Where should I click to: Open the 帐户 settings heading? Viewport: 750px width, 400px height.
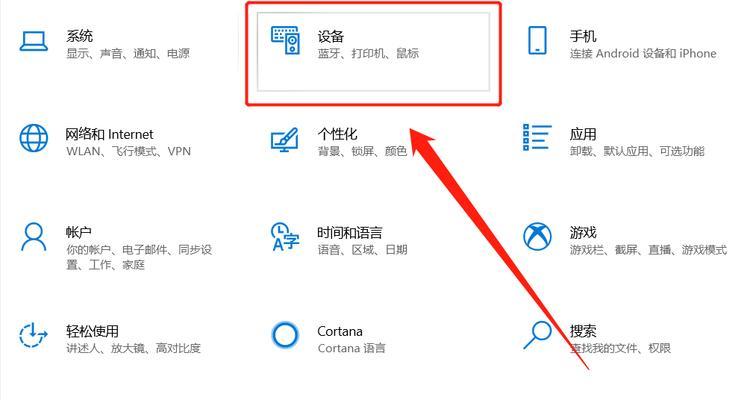click(79, 233)
